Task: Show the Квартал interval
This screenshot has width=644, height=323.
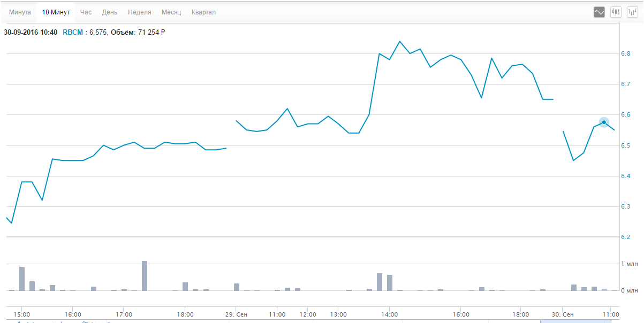Action: (203, 12)
